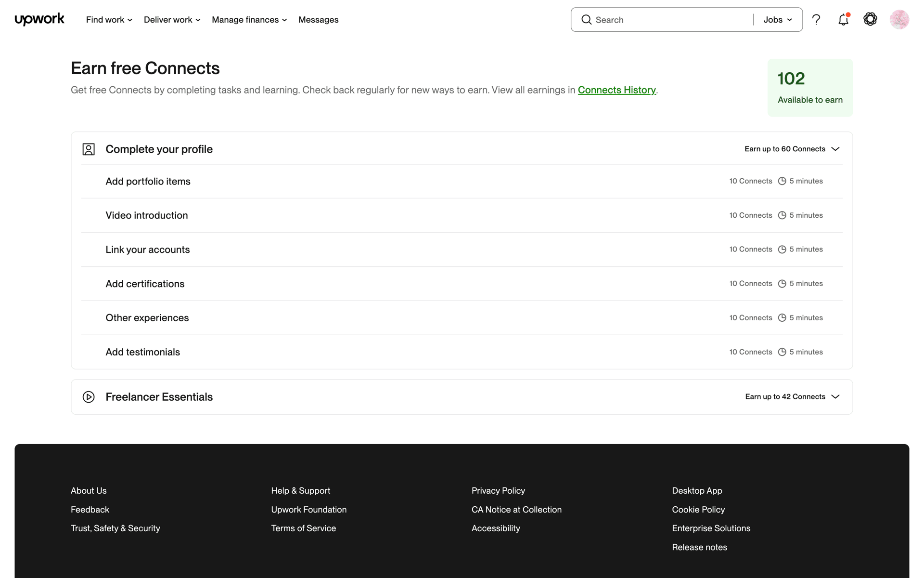Open the Find work menu
The width and height of the screenshot is (924, 578).
(x=109, y=20)
